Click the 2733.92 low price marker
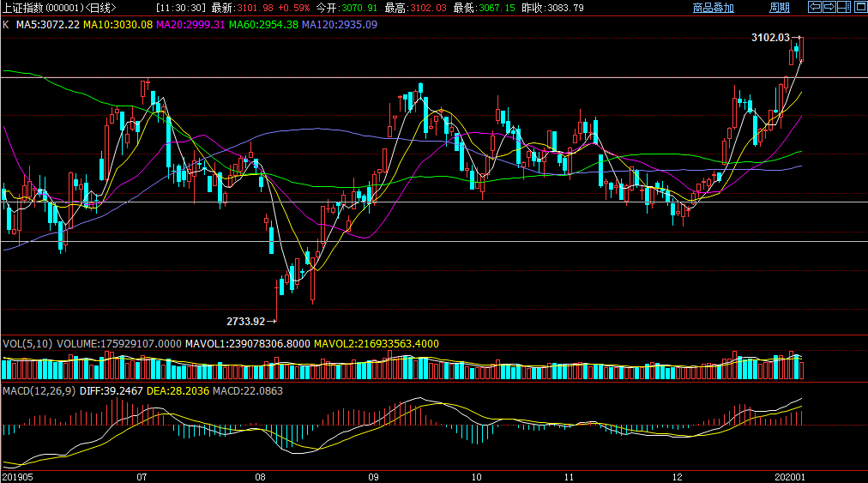Screen dimensions: 868x483 (246, 321)
